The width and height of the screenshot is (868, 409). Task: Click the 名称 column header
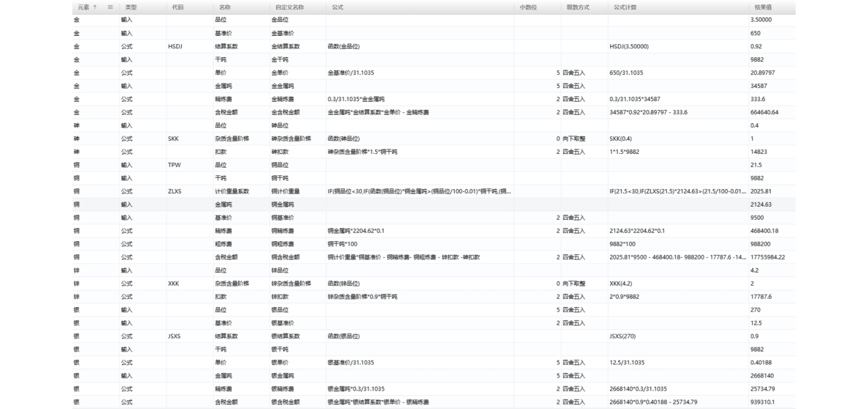click(x=225, y=7)
